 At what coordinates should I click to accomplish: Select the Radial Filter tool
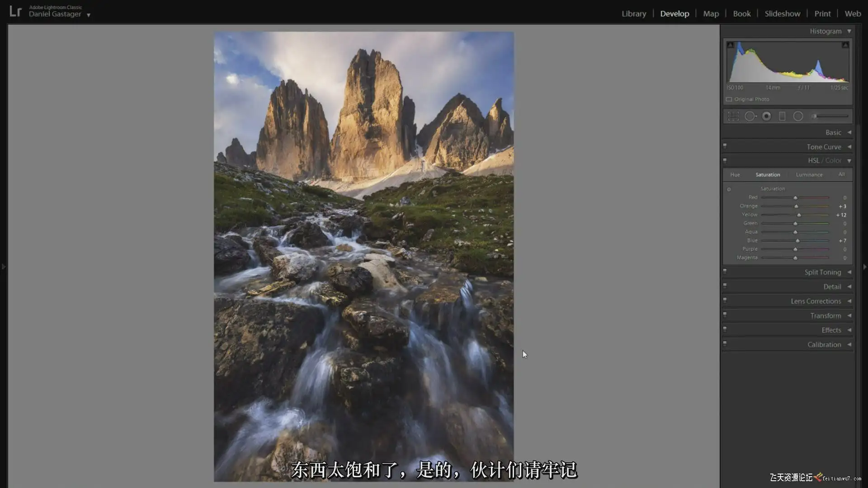pyautogui.click(x=798, y=117)
